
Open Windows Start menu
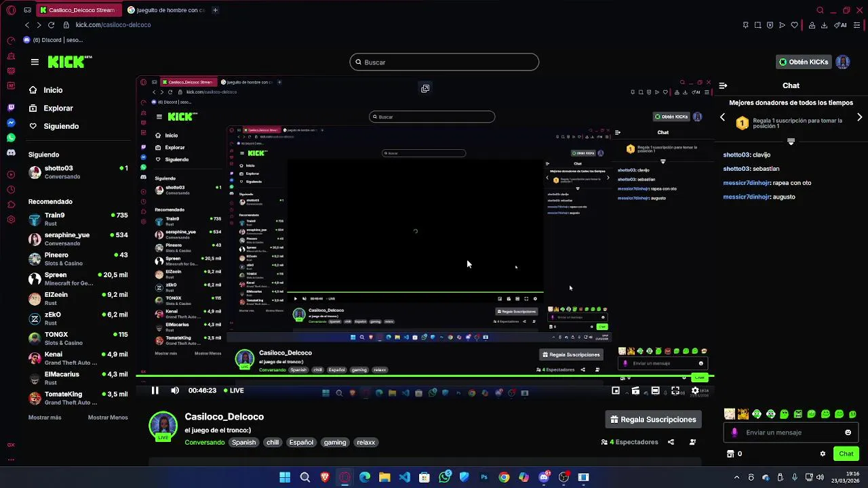[285, 477]
